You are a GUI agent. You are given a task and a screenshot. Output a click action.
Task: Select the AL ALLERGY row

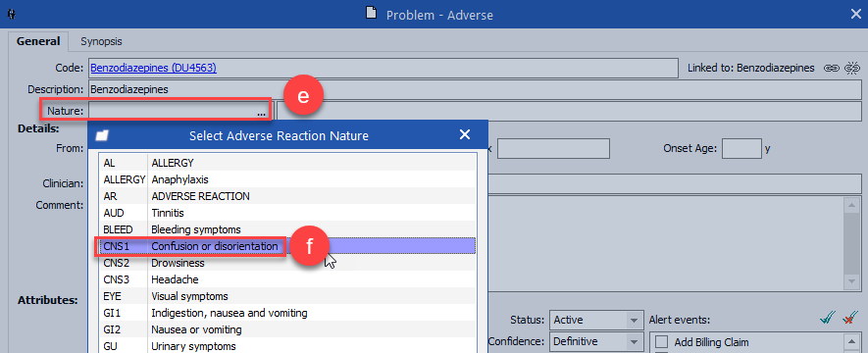pos(287,163)
